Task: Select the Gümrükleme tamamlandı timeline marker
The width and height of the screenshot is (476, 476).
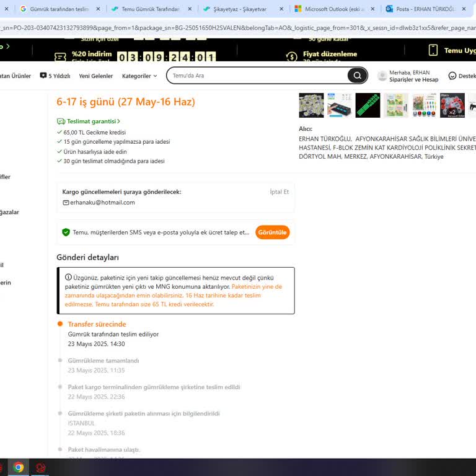Action: point(60,360)
